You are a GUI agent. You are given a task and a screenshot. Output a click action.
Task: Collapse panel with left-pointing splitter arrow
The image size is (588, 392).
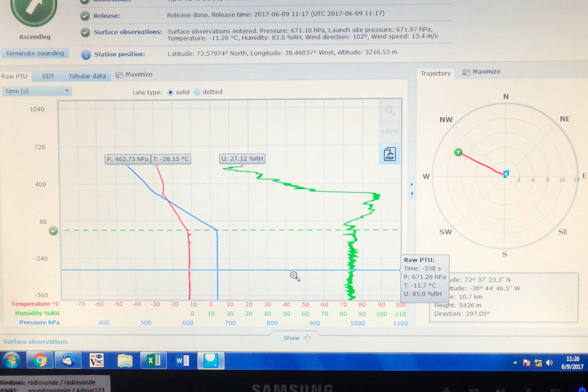tap(412, 193)
